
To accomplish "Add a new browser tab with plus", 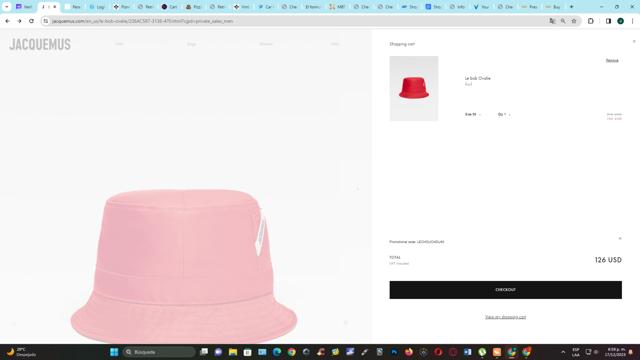I will 571,7.
